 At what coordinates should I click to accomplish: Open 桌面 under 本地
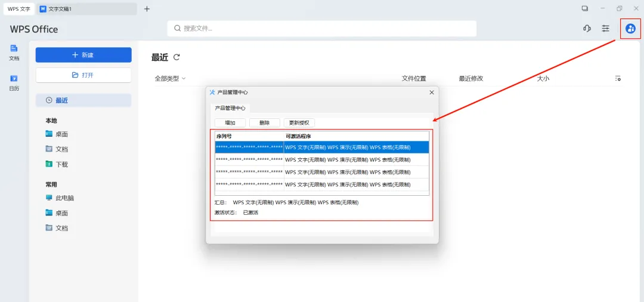point(57,134)
